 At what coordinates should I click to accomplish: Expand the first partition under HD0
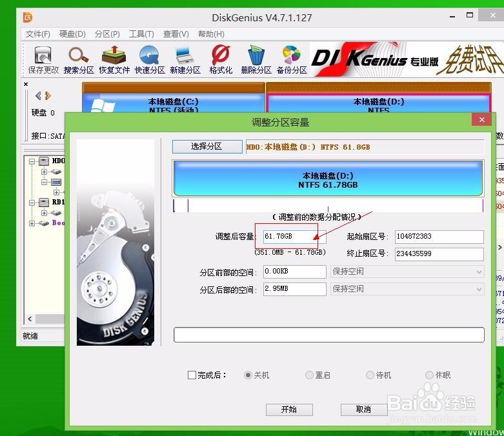point(44,172)
